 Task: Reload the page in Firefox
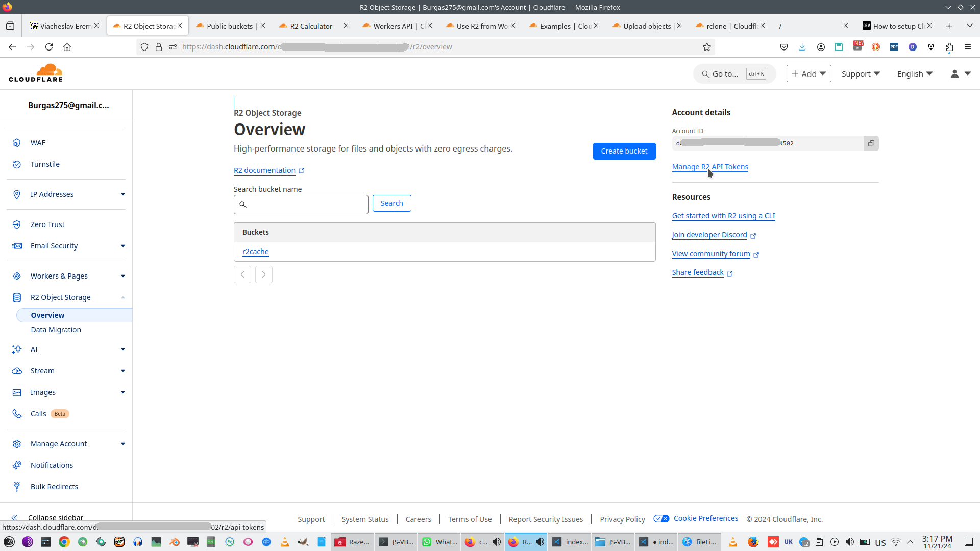click(49, 47)
